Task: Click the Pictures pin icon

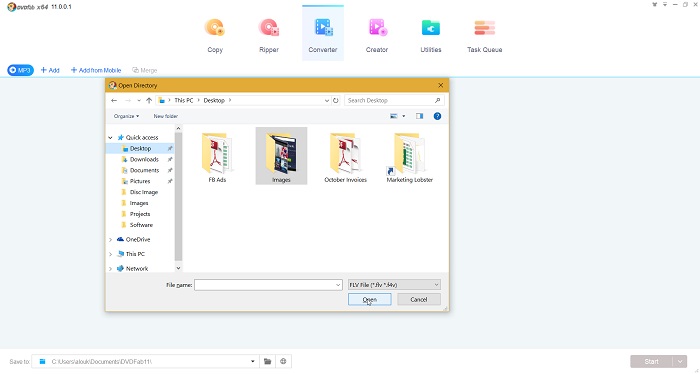Action: pos(170,181)
